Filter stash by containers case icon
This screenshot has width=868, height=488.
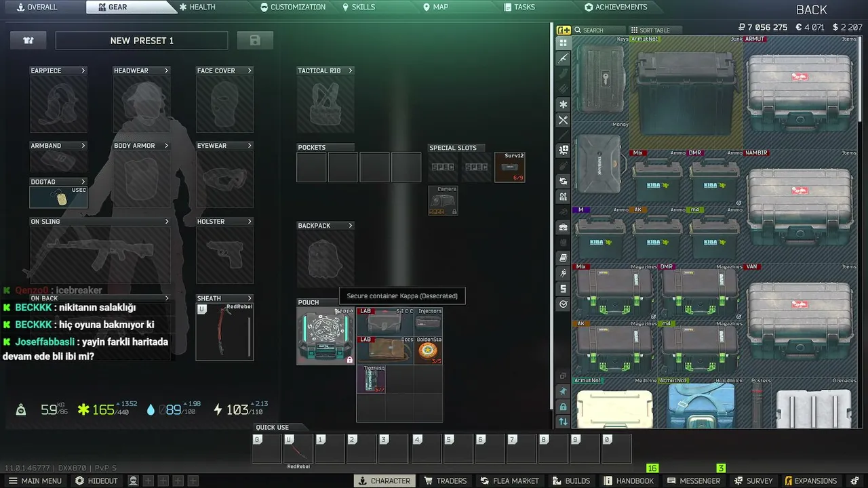pos(563,228)
